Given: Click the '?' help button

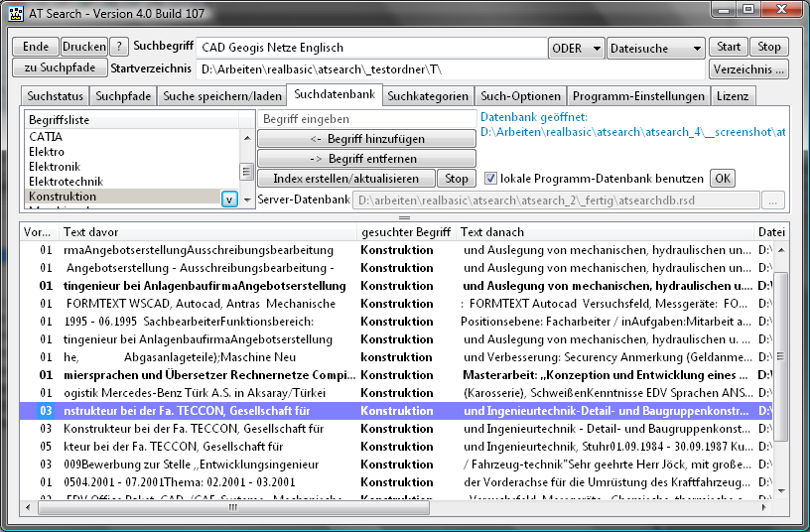Looking at the screenshot, I should (119, 47).
